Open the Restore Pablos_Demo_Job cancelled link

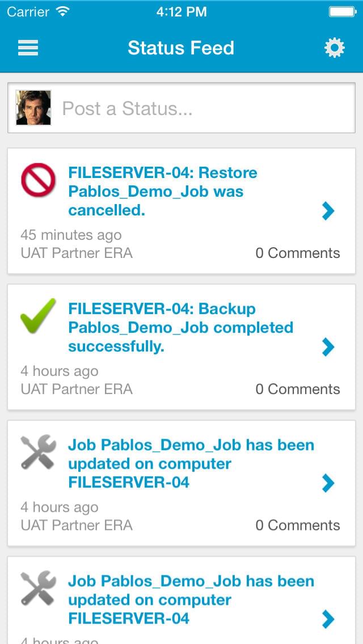pos(163,192)
